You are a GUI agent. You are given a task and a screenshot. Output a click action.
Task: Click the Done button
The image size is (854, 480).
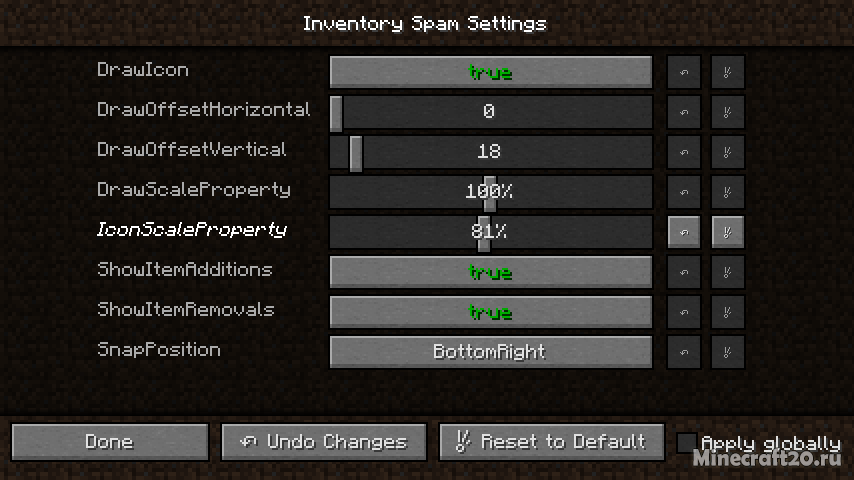click(110, 442)
